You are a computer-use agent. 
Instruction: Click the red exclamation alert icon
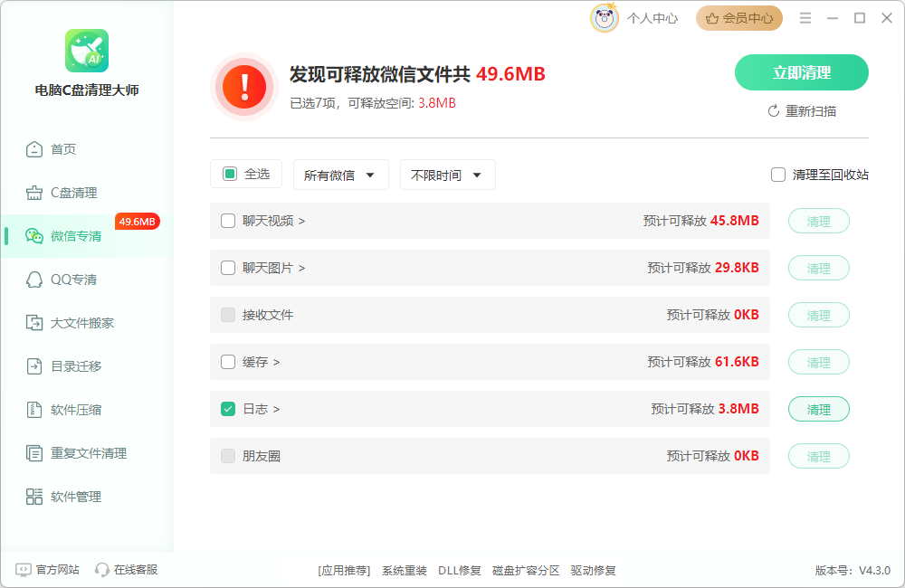pos(244,87)
